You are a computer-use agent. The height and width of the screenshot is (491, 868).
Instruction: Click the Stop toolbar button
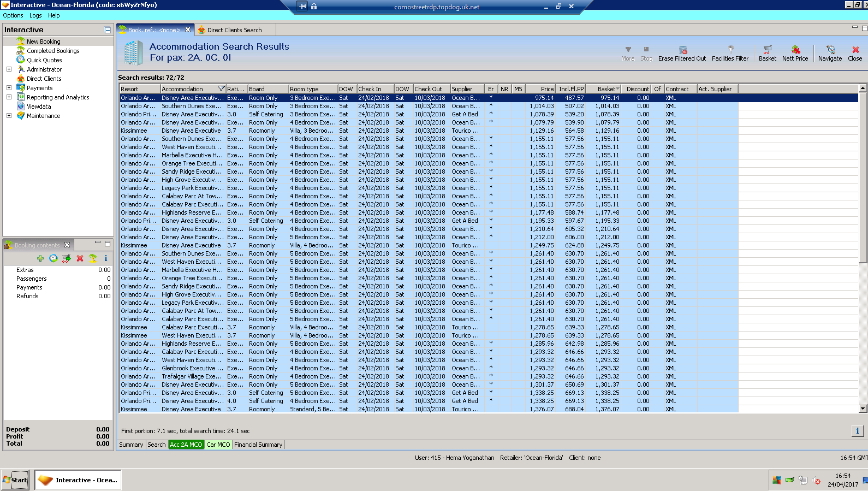(646, 54)
